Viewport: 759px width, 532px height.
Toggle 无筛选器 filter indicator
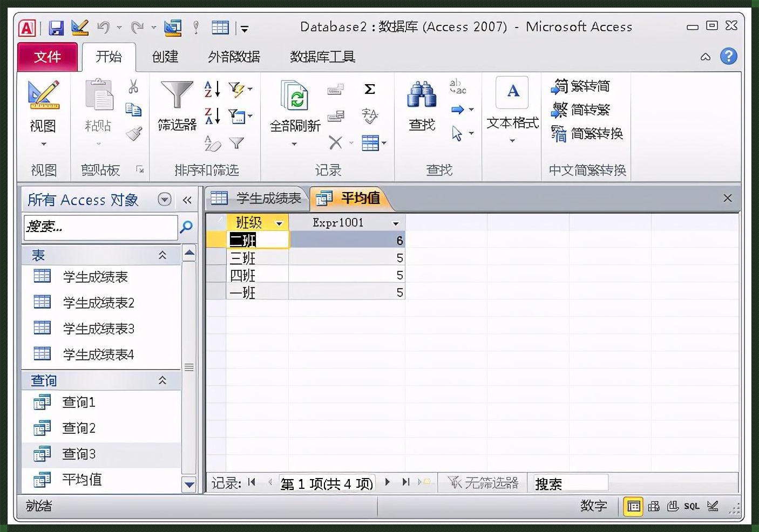(x=483, y=483)
